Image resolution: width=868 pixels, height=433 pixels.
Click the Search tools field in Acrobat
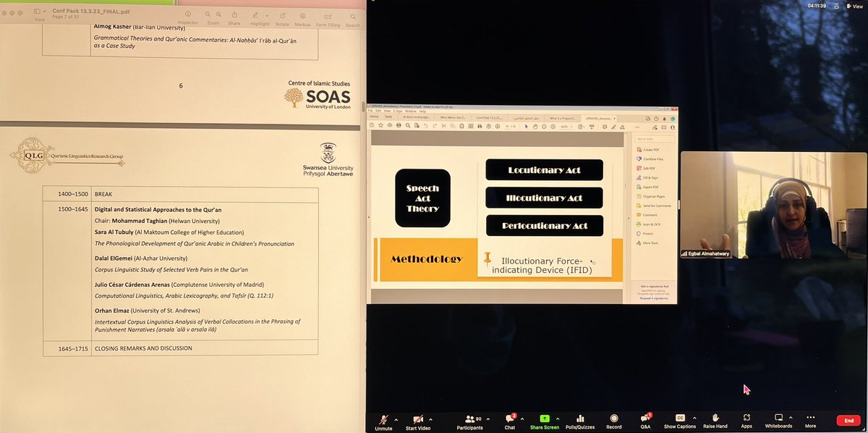pyautogui.click(x=655, y=138)
